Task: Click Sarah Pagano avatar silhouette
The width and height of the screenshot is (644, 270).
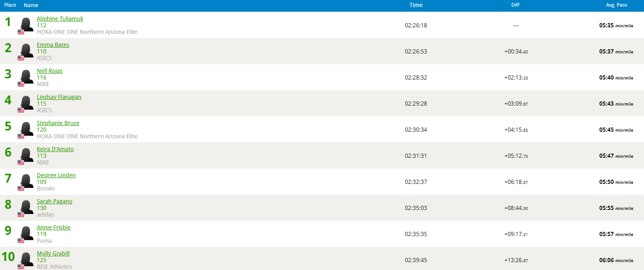Action: pyautogui.click(x=26, y=207)
